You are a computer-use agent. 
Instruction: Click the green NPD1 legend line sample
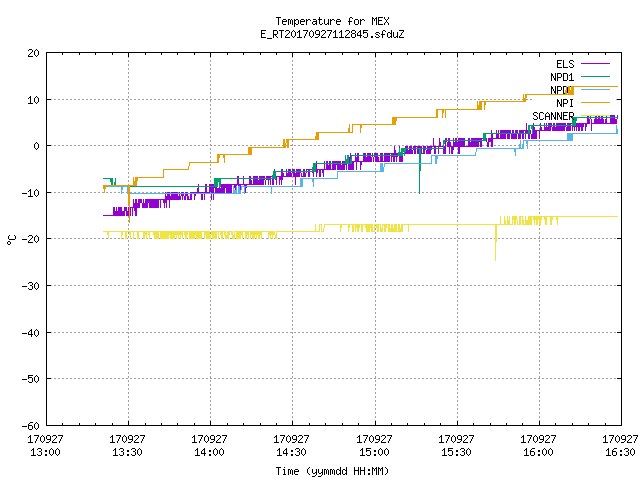coord(596,76)
